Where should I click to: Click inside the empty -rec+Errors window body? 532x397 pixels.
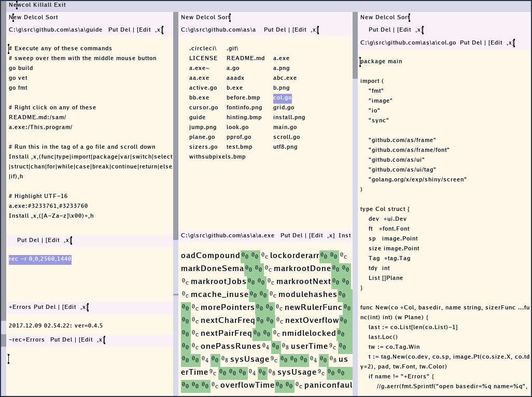(x=88, y=368)
